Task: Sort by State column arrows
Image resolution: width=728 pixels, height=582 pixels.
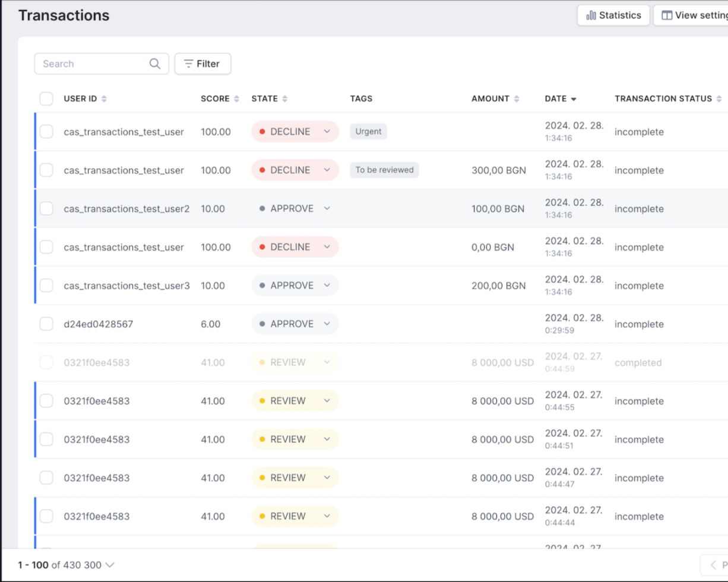Action: (284, 99)
